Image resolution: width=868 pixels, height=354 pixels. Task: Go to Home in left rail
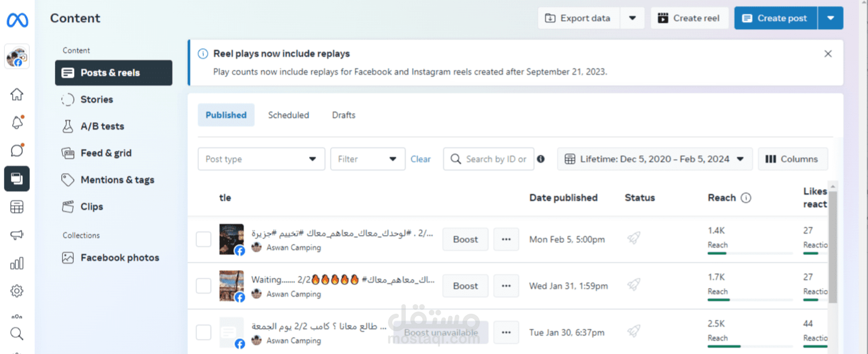click(17, 94)
